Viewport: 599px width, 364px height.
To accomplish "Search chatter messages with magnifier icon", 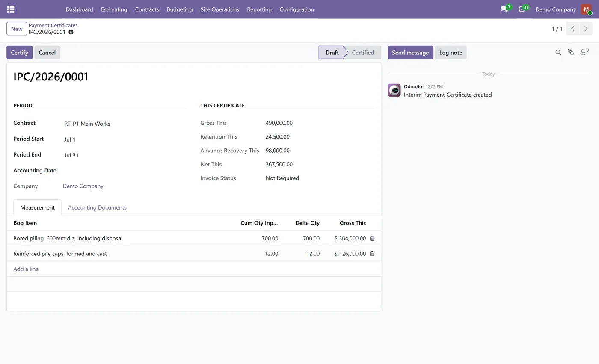I will (x=558, y=52).
